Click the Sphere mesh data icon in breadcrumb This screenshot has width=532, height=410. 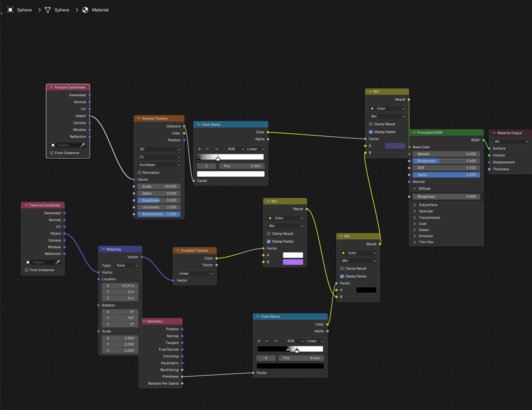click(48, 10)
